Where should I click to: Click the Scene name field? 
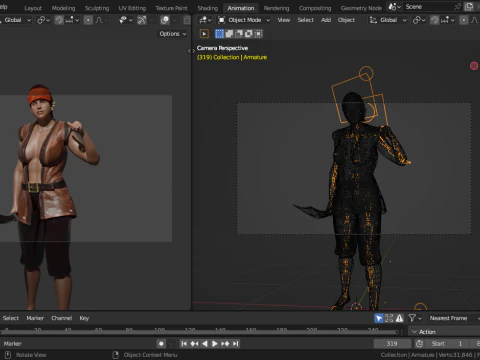427,7
